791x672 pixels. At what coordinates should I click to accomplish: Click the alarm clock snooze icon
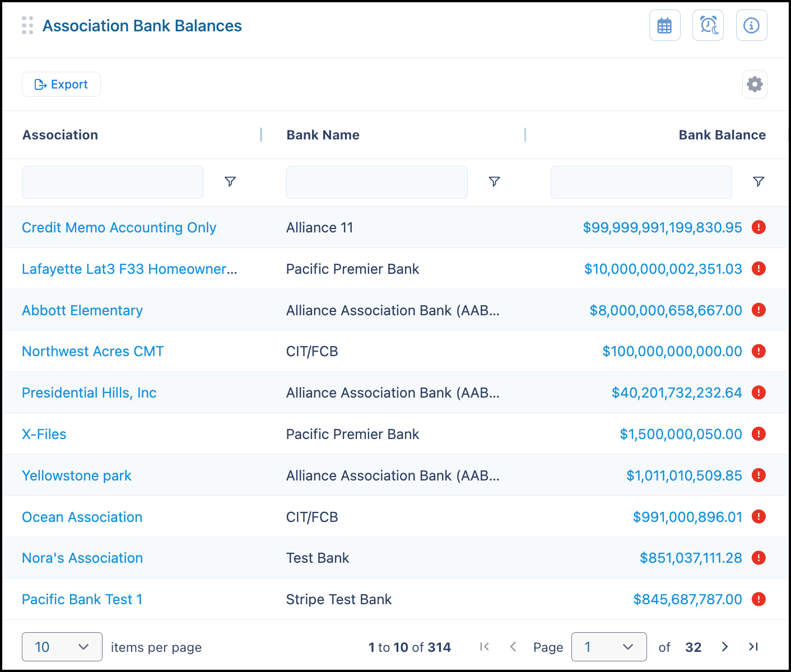[x=708, y=25]
